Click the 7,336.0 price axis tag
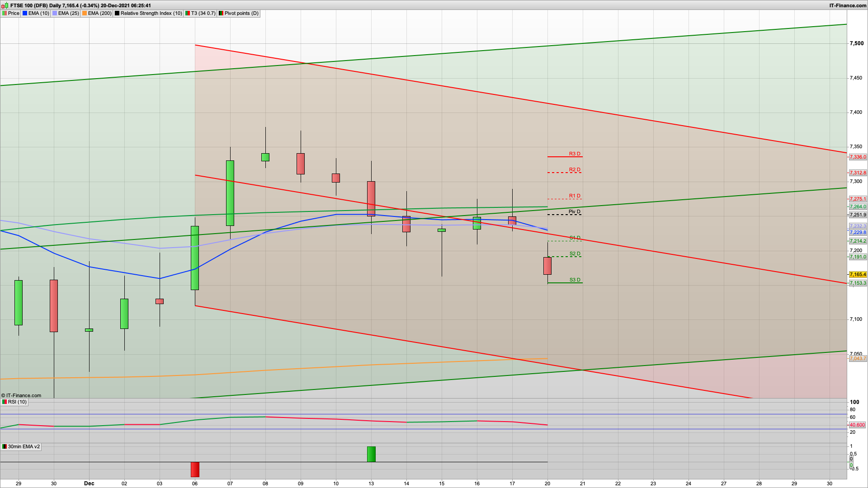 858,157
